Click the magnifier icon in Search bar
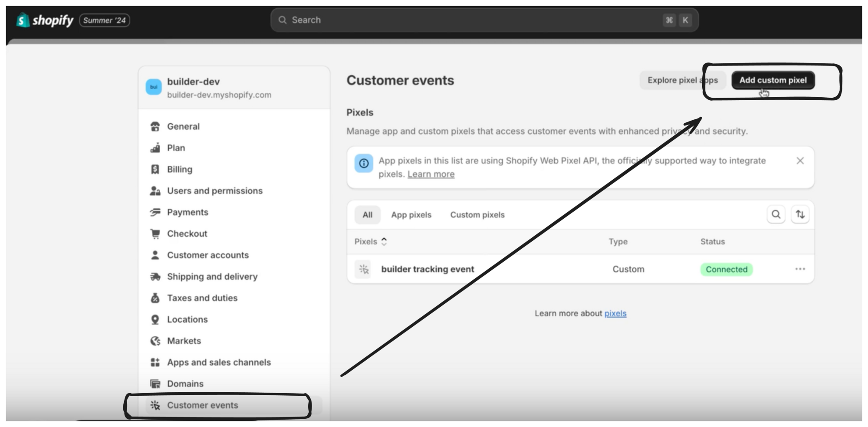Viewport: 868px width, 427px height. [283, 20]
